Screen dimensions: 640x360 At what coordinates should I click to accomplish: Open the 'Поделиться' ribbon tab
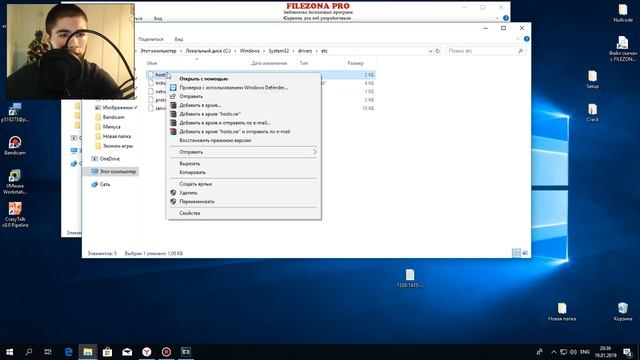[151, 39]
